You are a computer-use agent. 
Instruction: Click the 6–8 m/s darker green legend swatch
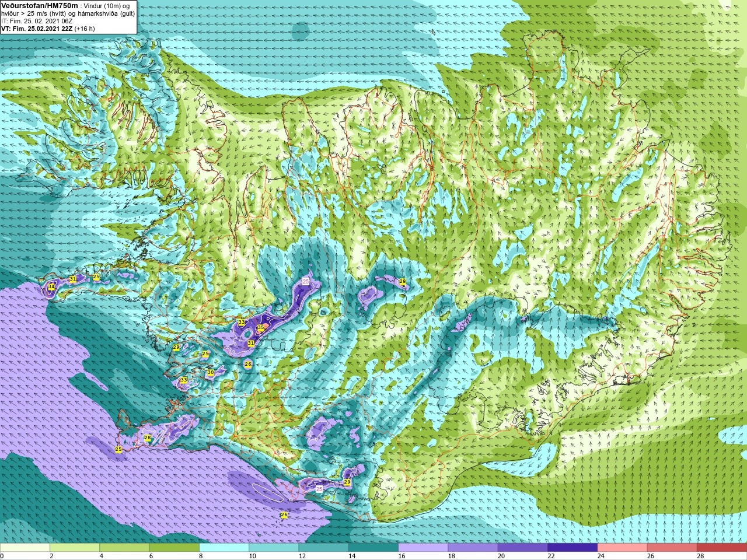174,548
